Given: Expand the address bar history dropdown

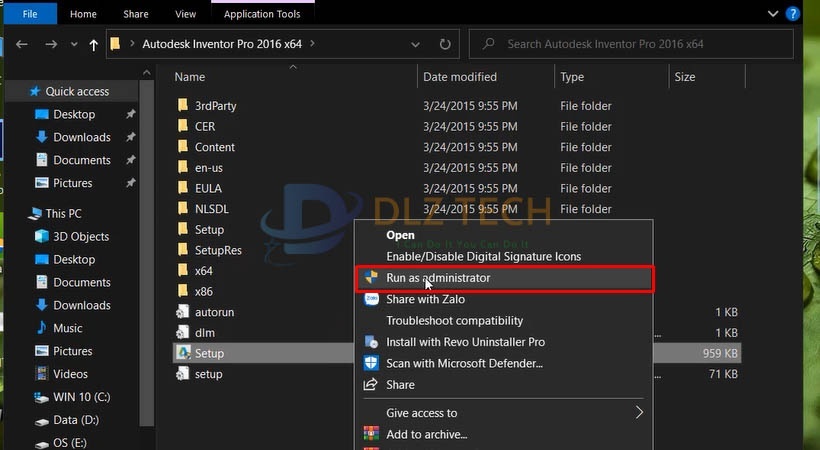Looking at the screenshot, I should tap(415, 44).
